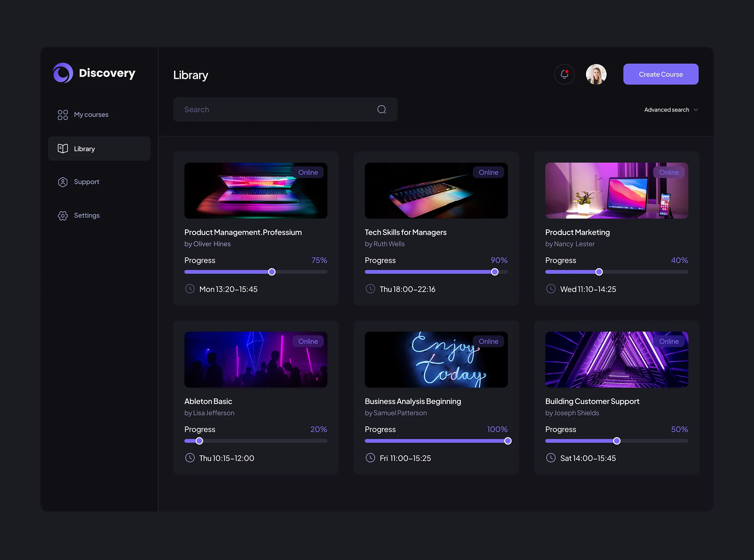Image resolution: width=754 pixels, height=560 pixels.
Task: Click the clock icon next to Fri 11:00–15:25
Action: click(x=370, y=458)
